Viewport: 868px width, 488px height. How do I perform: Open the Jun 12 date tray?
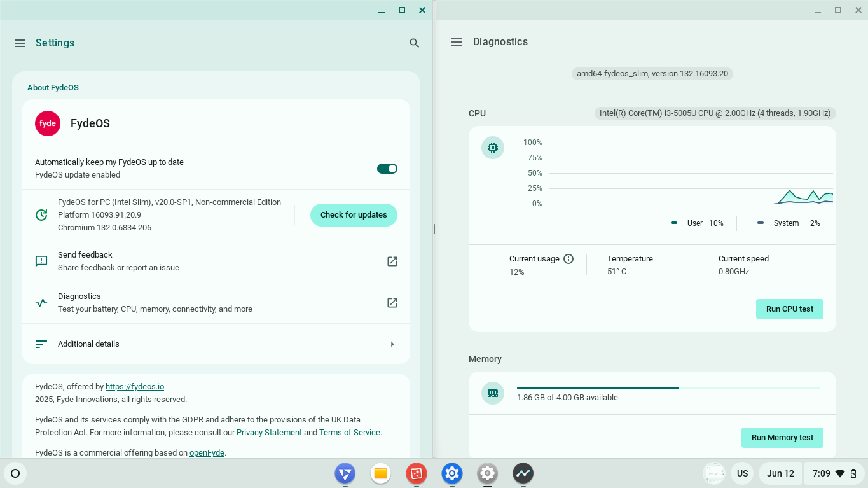(780, 473)
